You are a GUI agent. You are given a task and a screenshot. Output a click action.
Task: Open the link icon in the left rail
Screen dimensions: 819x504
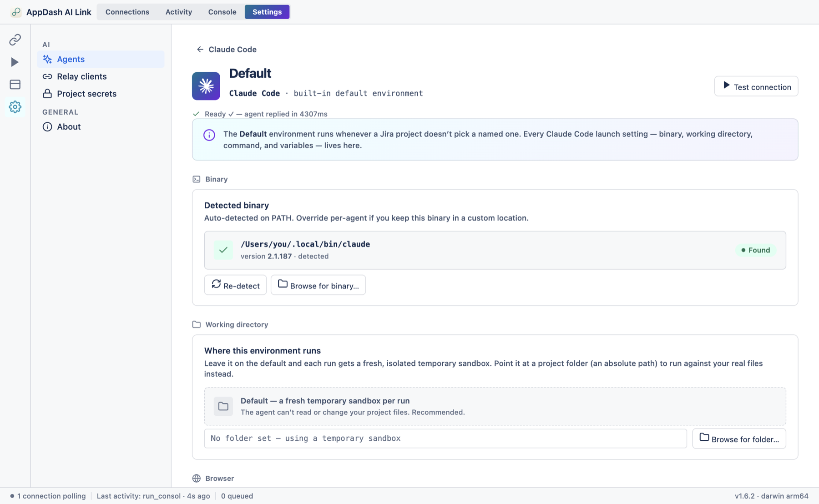[15, 40]
